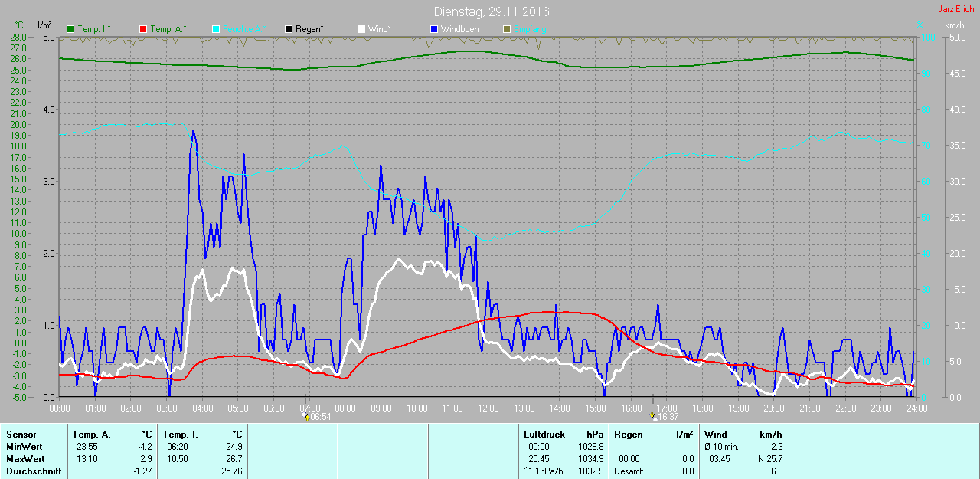Select the Luftdruck column header
The image size is (980, 479).
(x=543, y=435)
